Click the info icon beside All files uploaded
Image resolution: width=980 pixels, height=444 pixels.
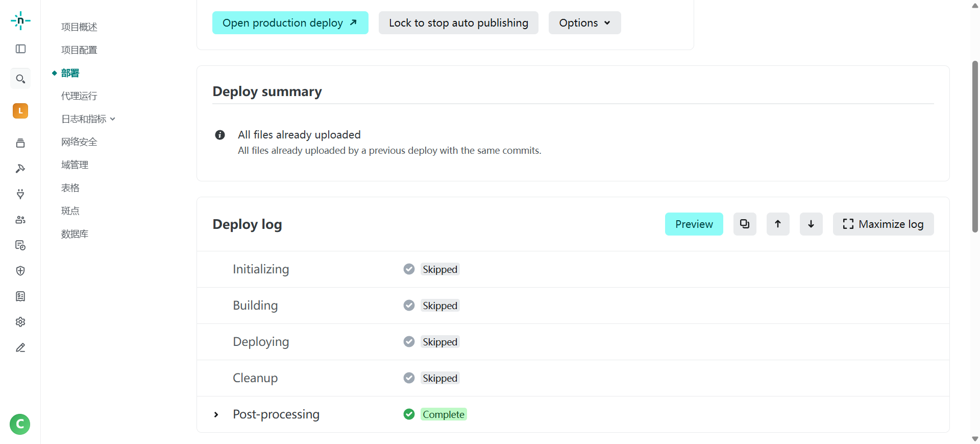click(220, 135)
